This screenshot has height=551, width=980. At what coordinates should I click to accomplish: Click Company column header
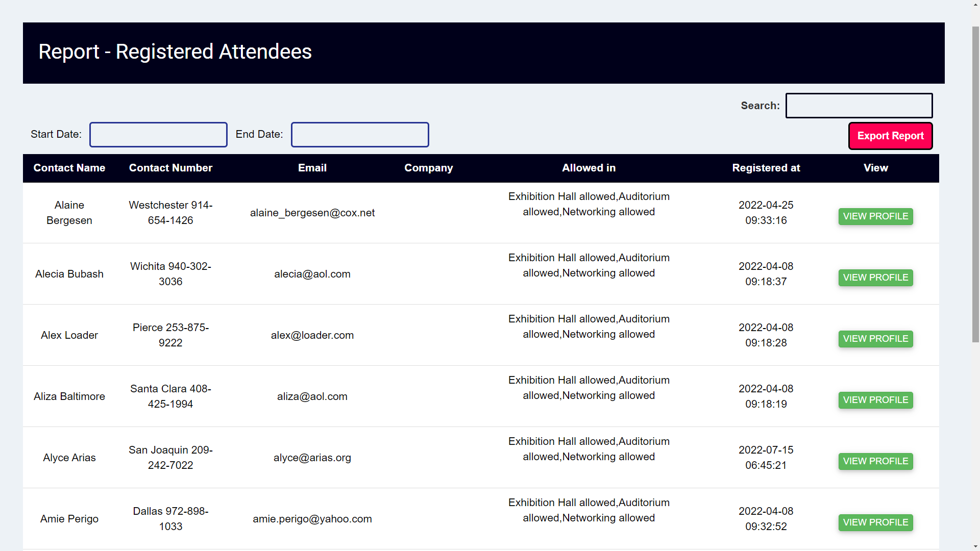[x=428, y=167]
